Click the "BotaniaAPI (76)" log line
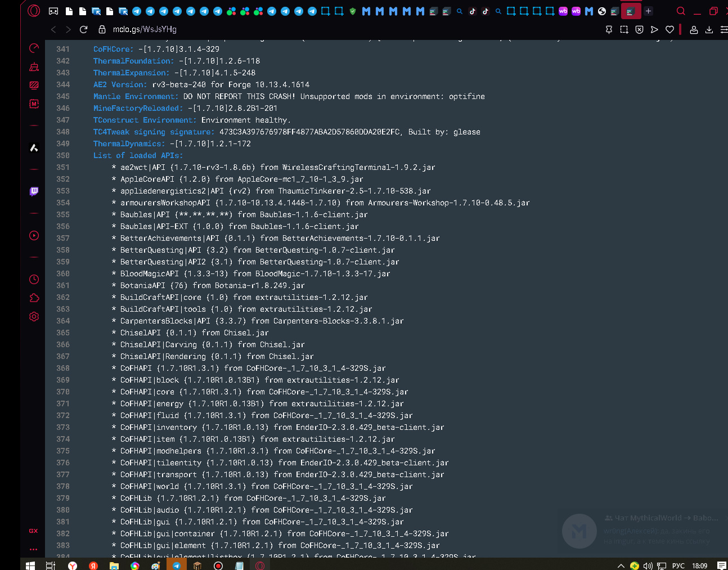The width and height of the screenshot is (728, 570). click(208, 285)
